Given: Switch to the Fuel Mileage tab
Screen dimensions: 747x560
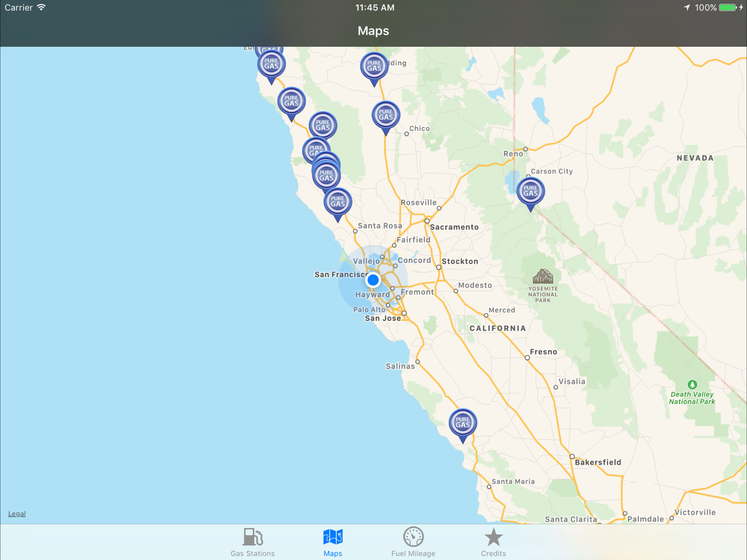Looking at the screenshot, I should click(413, 542).
